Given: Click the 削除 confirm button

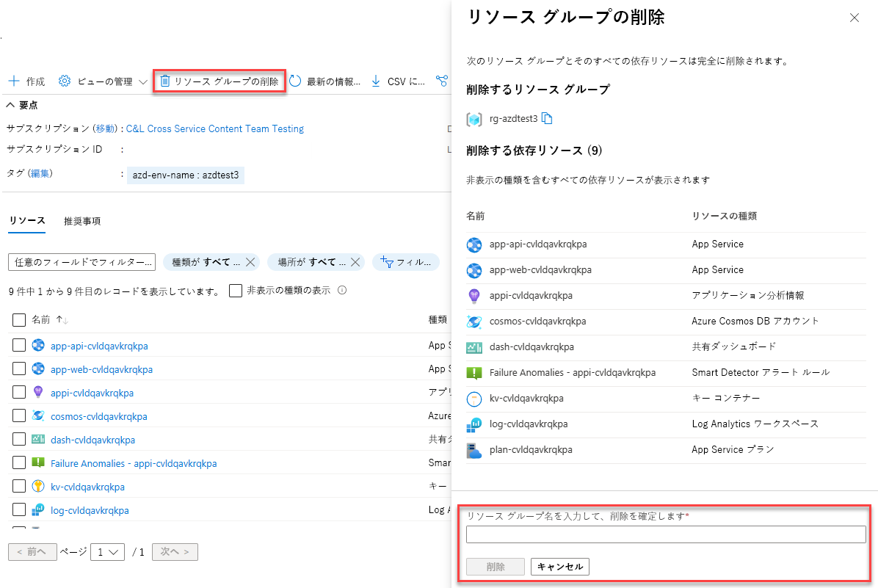Looking at the screenshot, I should (496, 567).
